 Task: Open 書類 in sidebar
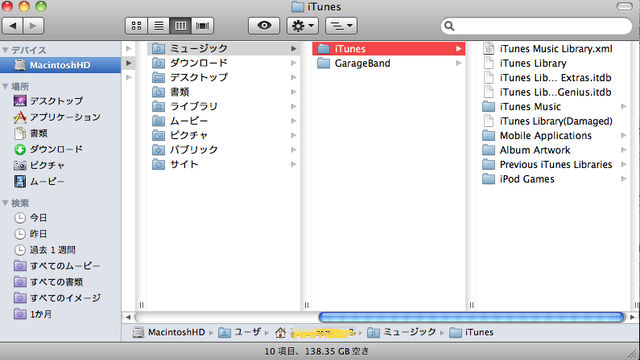tap(30, 133)
